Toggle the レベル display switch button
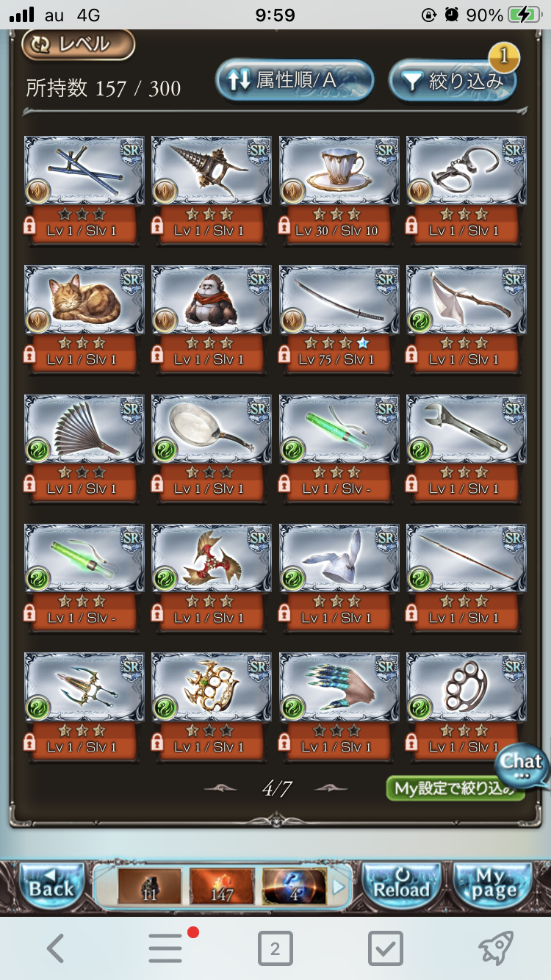 (78, 44)
